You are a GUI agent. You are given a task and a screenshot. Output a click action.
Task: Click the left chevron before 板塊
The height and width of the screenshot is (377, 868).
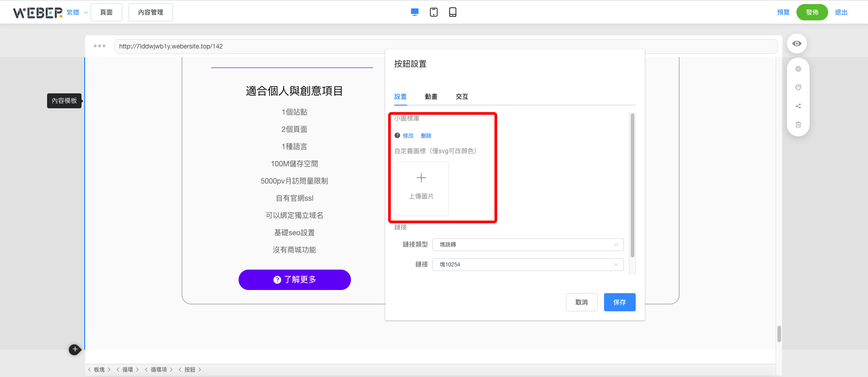click(89, 370)
